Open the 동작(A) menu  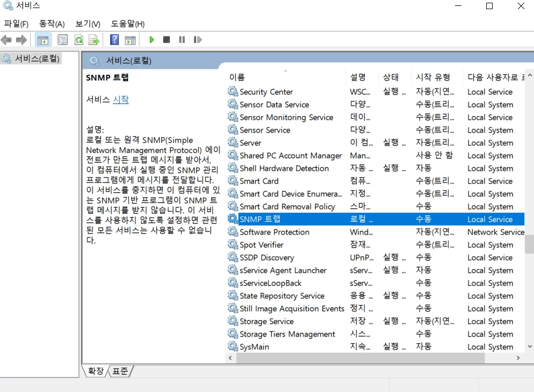pyautogui.click(x=52, y=24)
